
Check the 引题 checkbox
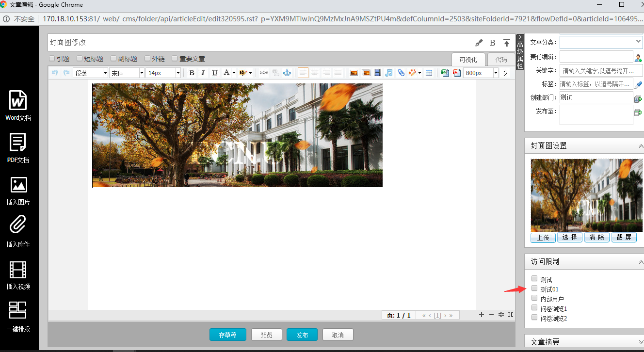52,58
